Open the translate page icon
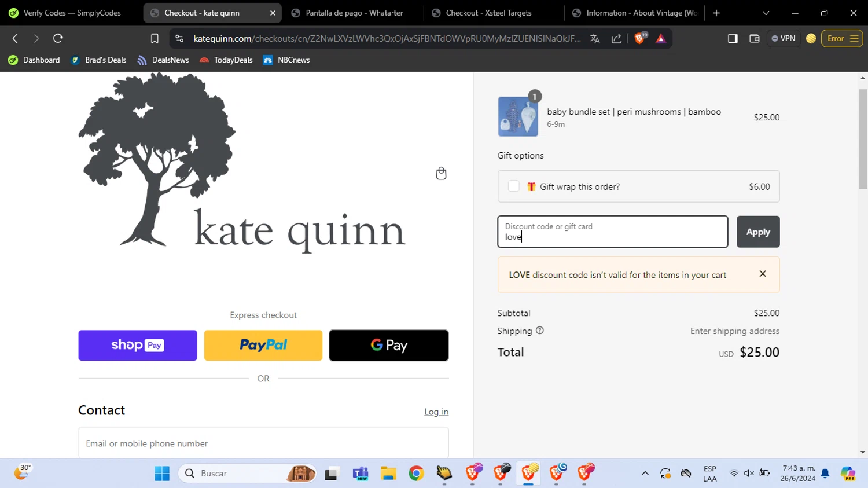The height and width of the screenshot is (488, 868). click(595, 39)
